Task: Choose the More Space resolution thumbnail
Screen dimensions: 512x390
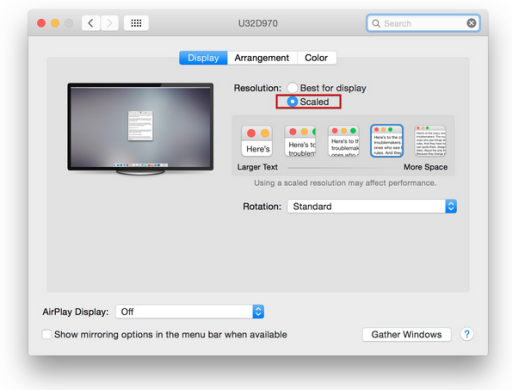Action: [x=430, y=141]
